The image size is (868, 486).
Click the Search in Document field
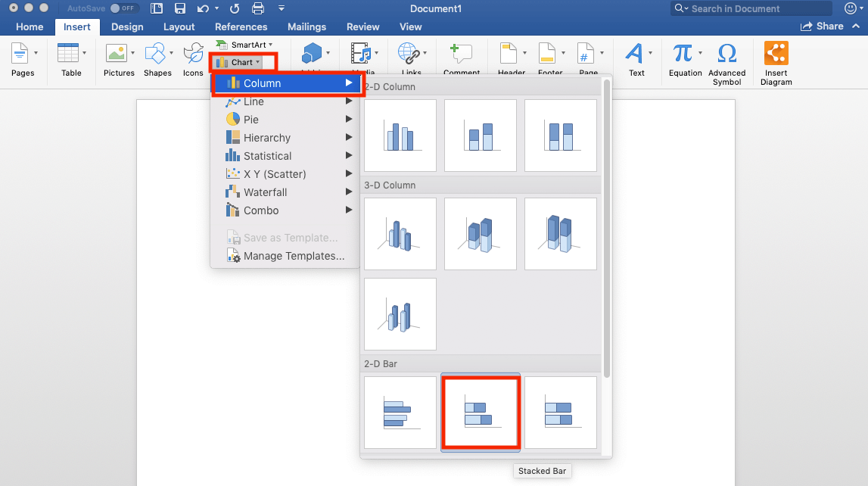tap(751, 8)
